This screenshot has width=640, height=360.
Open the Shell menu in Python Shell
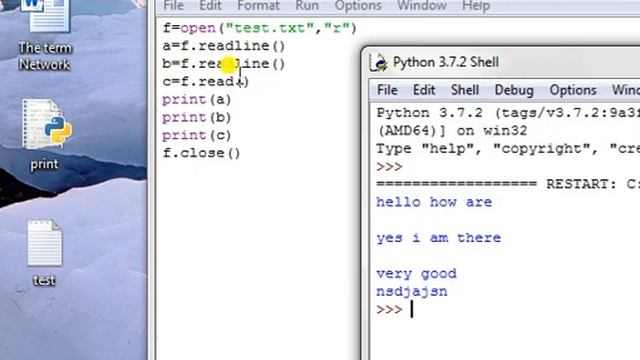[x=465, y=90]
